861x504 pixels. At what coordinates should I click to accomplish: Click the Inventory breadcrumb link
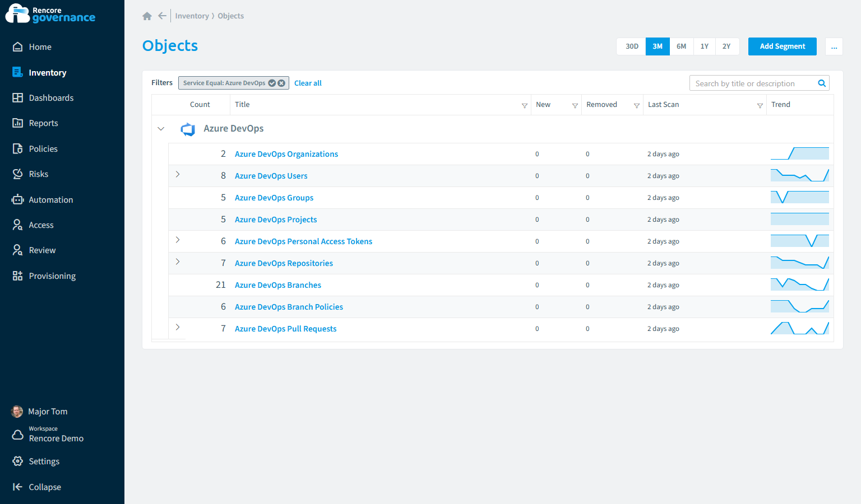click(192, 16)
